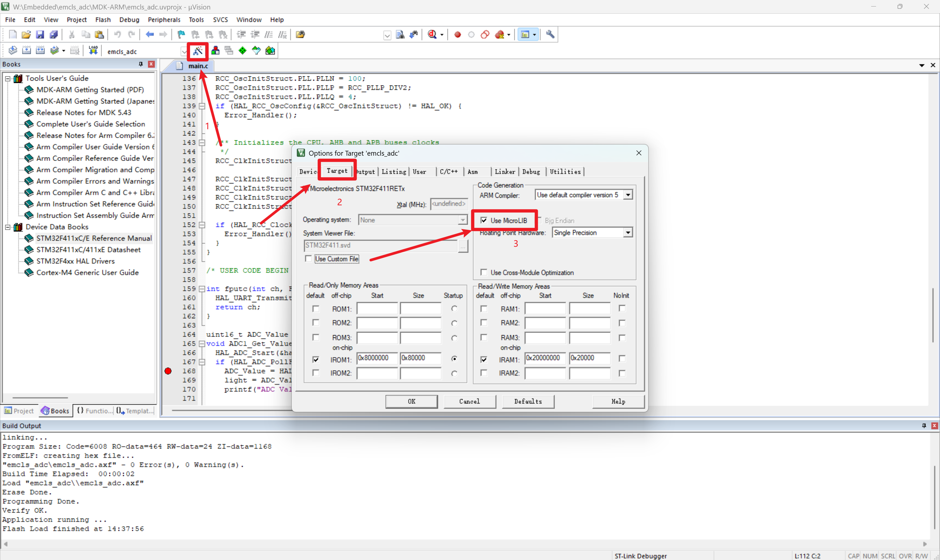Image resolution: width=940 pixels, height=560 pixels.
Task: Open Options for Target magic wand icon
Action: 198,51
